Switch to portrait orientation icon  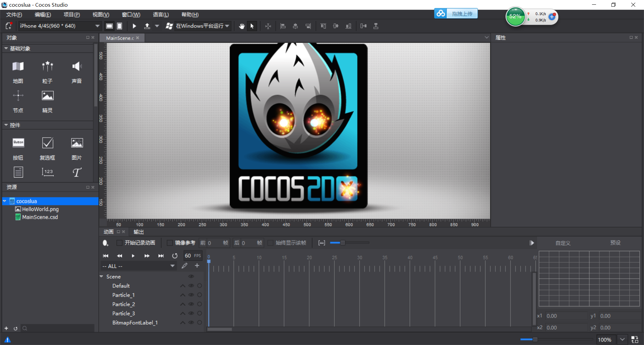119,26
